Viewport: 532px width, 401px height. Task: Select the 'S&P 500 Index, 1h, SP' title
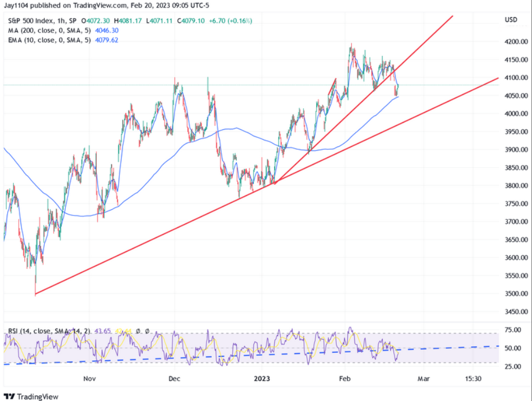42,20
